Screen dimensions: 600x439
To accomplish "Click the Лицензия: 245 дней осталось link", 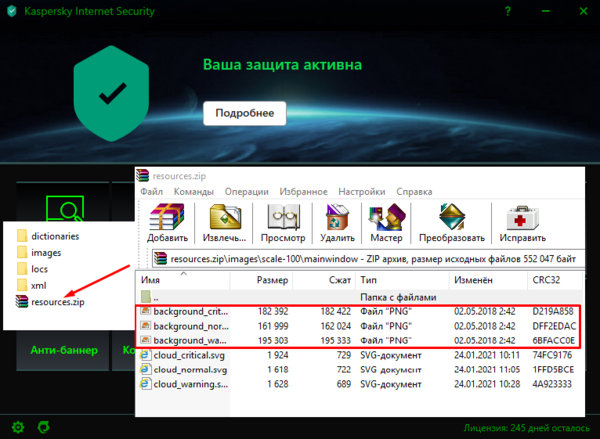I will (x=527, y=428).
